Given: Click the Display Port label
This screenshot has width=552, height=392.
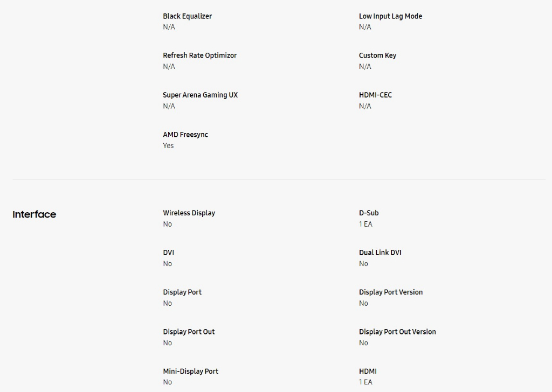Looking at the screenshot, I should [182, 292].
